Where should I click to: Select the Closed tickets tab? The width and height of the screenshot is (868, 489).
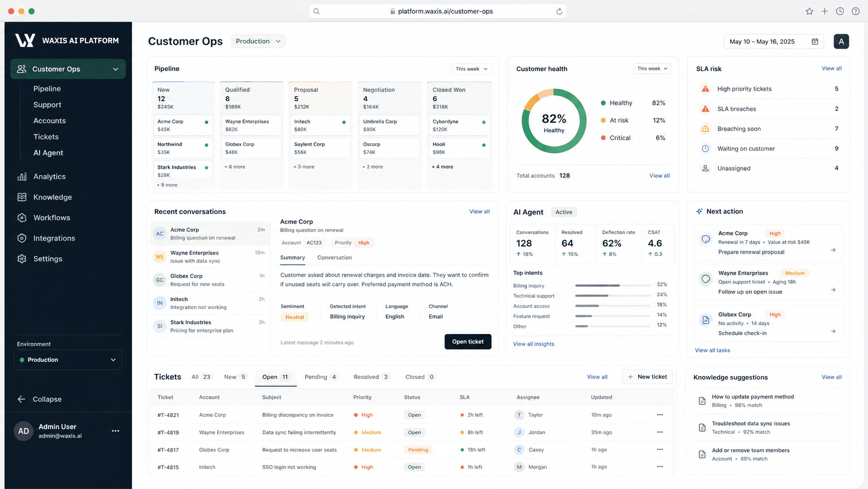coord(420,377)
